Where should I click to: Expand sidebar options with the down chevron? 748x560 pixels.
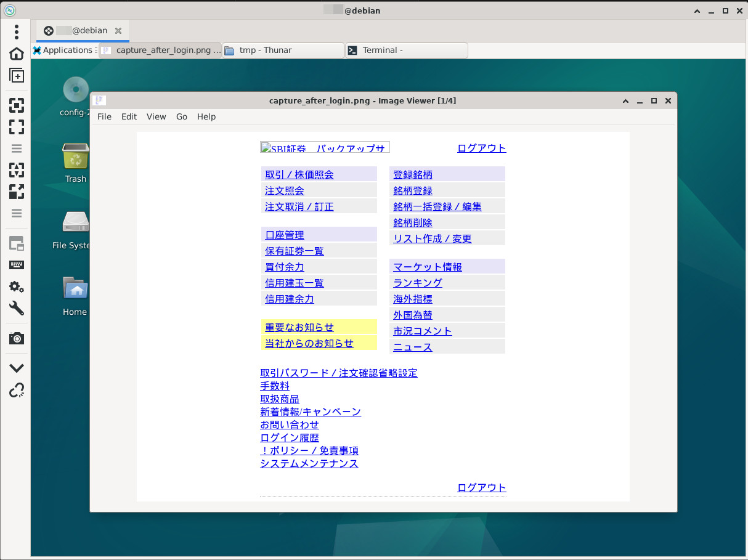(17, 368)
